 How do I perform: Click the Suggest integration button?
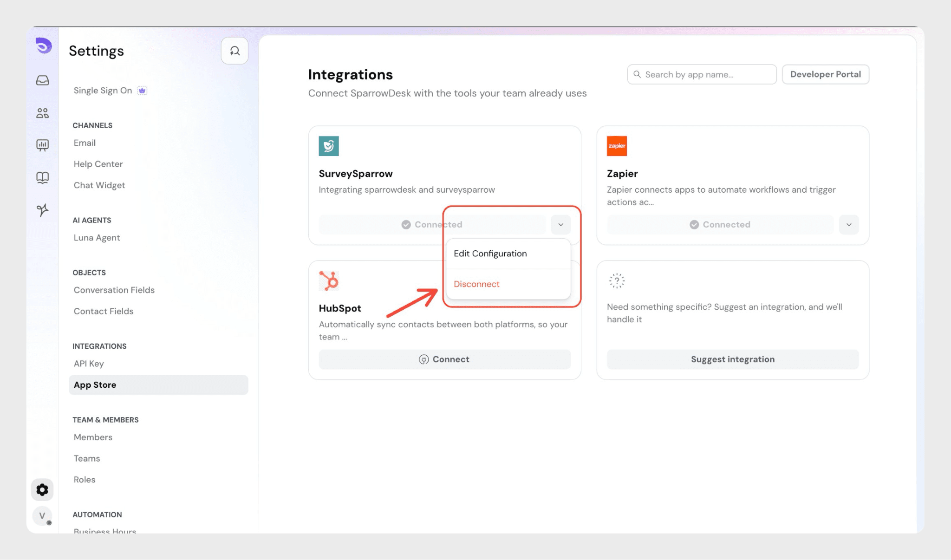tap(732, 359)
